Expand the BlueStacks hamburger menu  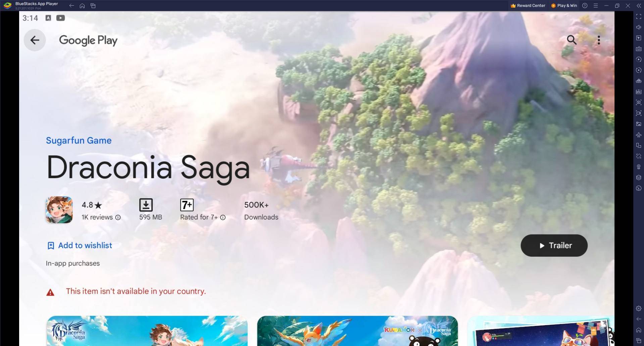tap(596, 5)
